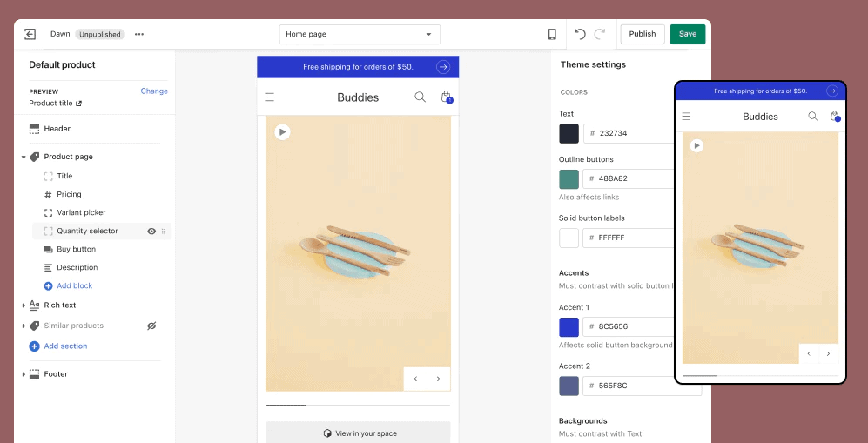The width and height of the screenshot is (868, 443).
Task: Select the Header section
Action: click(57, 129)
